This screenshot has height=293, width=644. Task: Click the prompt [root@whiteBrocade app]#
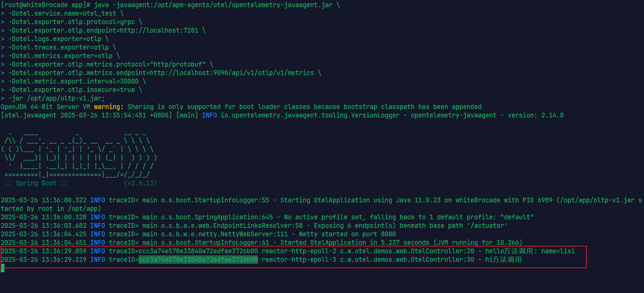pos(46,5)
